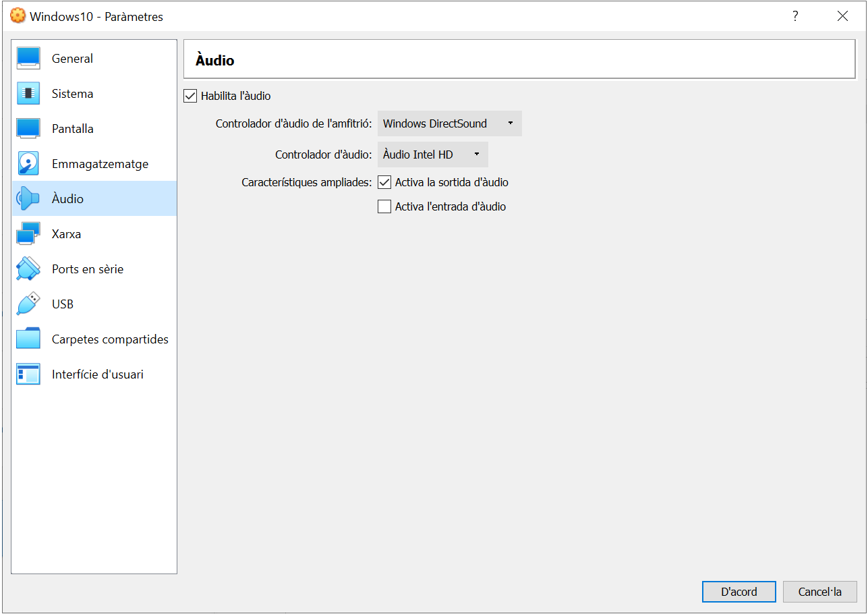Viewport: 868px width, 614px height.
Task: Click the Emmagatzematge disk icon
Action: point(28,164)
